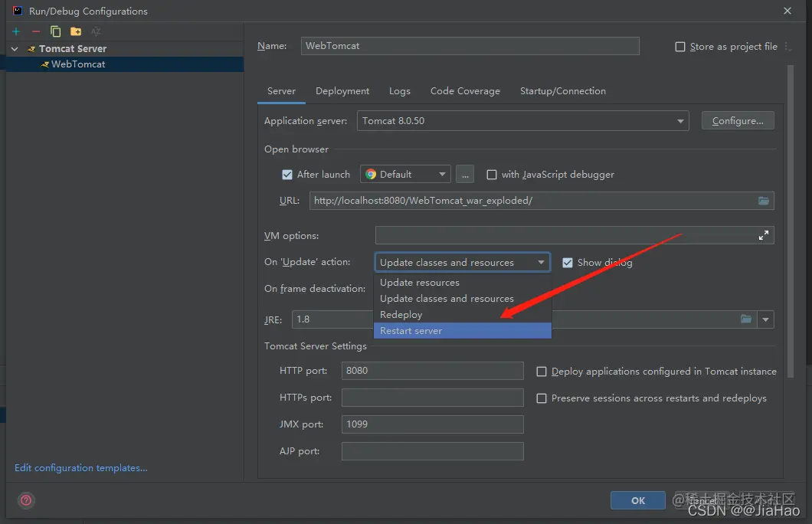This screenshot has width=812, height=524.
Task: Edit the JMX port field
Action: click(432, 424)
